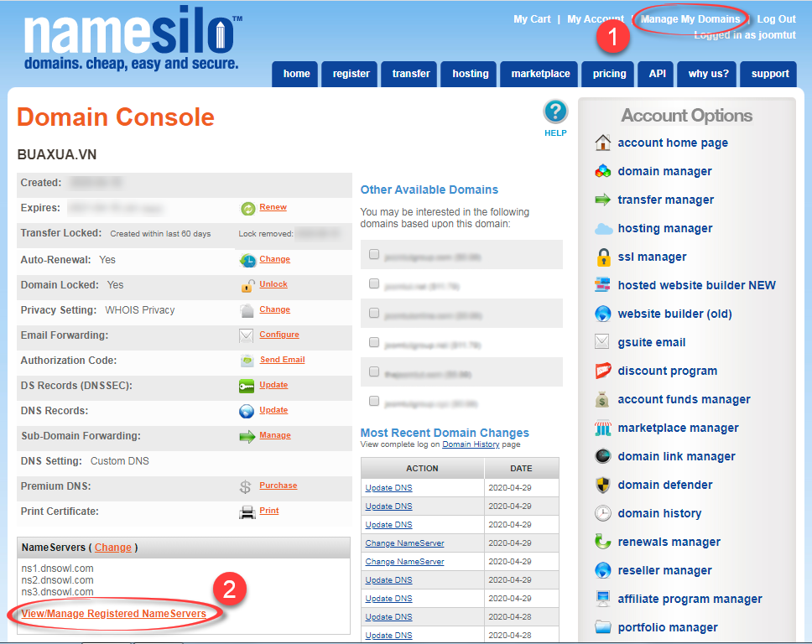Click the gsuite email envelope icon

pyautogui.click(x=601, y=341)
